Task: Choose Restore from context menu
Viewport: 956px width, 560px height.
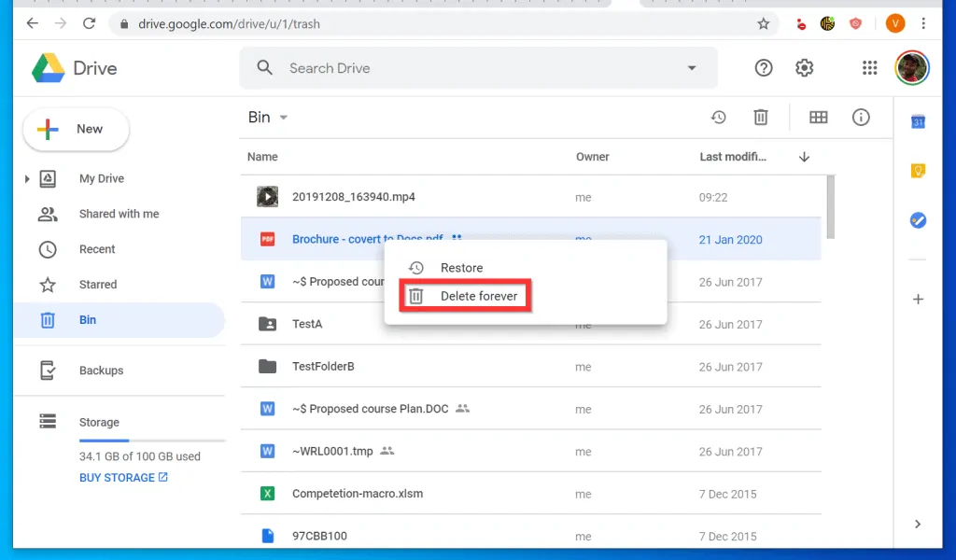Action: [461, 268]
